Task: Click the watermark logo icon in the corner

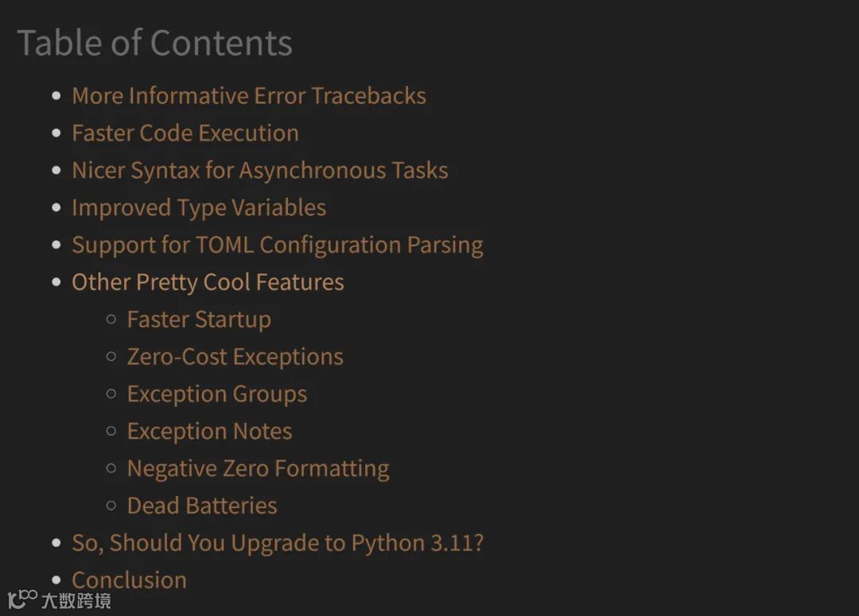Action: [22, 599]
